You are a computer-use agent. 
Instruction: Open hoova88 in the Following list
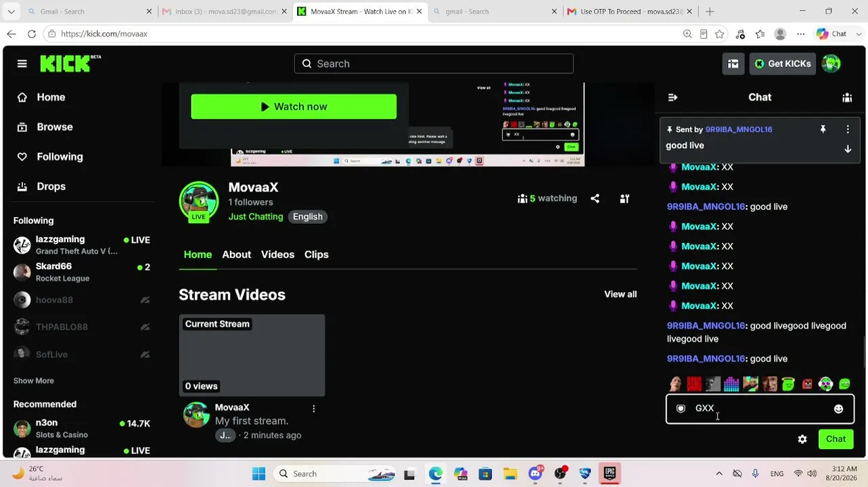[x=82, y=300]
